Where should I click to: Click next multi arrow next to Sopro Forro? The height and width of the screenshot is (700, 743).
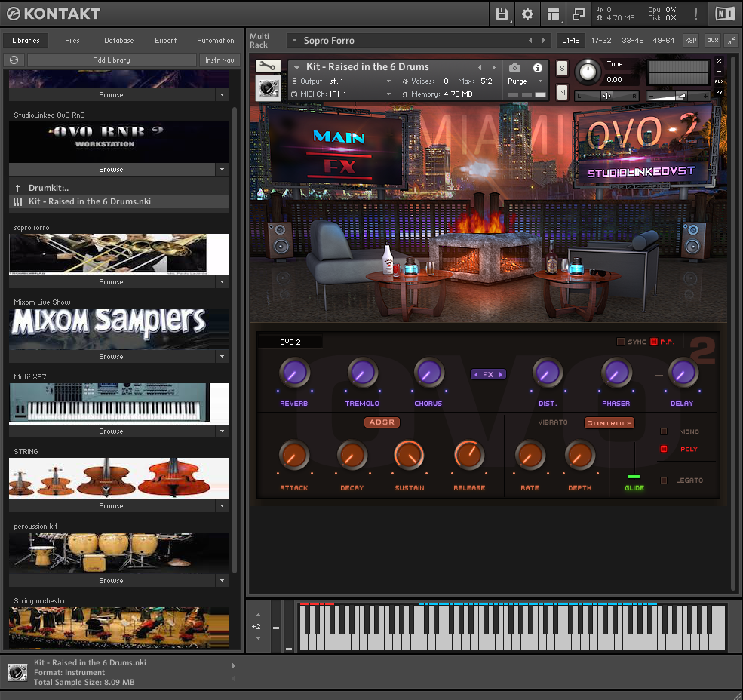(x=544, y=41)
